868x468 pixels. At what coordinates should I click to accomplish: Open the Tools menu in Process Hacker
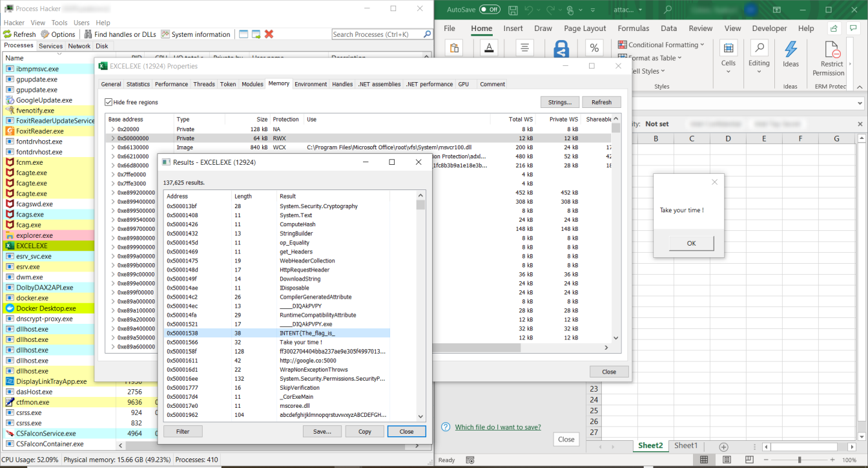coord(59,23)
